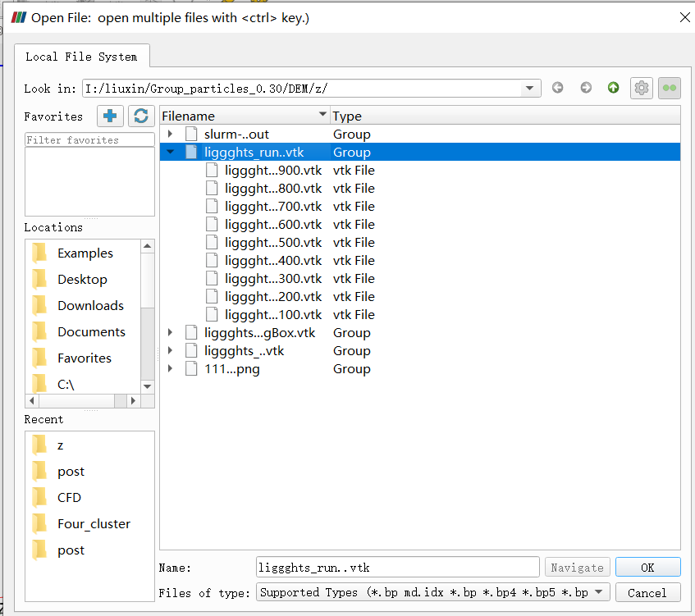The height and width of the screenshot is (616, 695).
Task: Open the Look in path dropdown
Action: [531, 89]
